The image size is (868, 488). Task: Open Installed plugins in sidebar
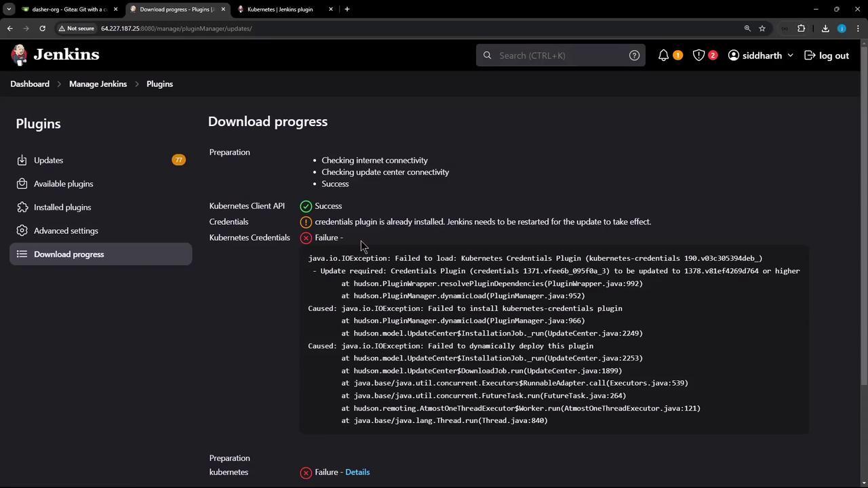(x=62, y=207)
